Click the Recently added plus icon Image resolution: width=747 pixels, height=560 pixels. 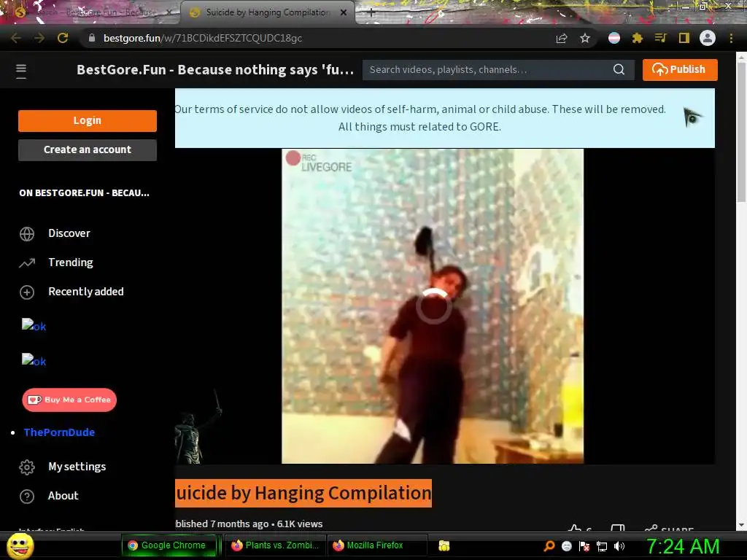(27, 292)
